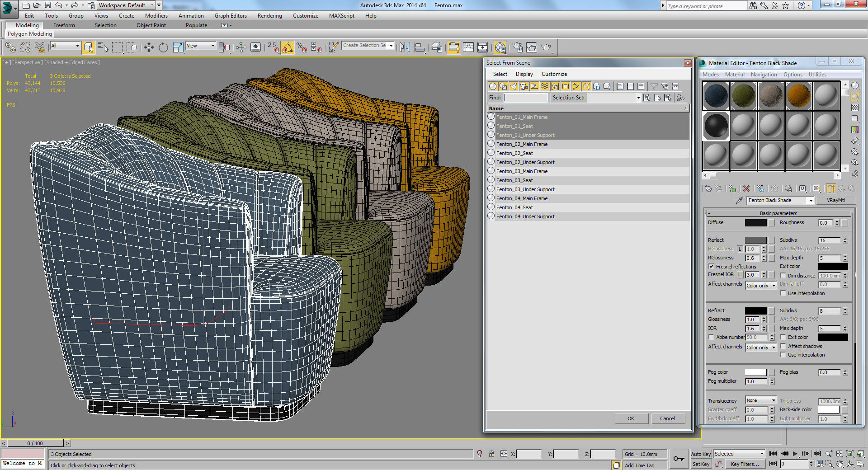
Task: Click OK in Select From Scene dialog
Action: [631, 418]
